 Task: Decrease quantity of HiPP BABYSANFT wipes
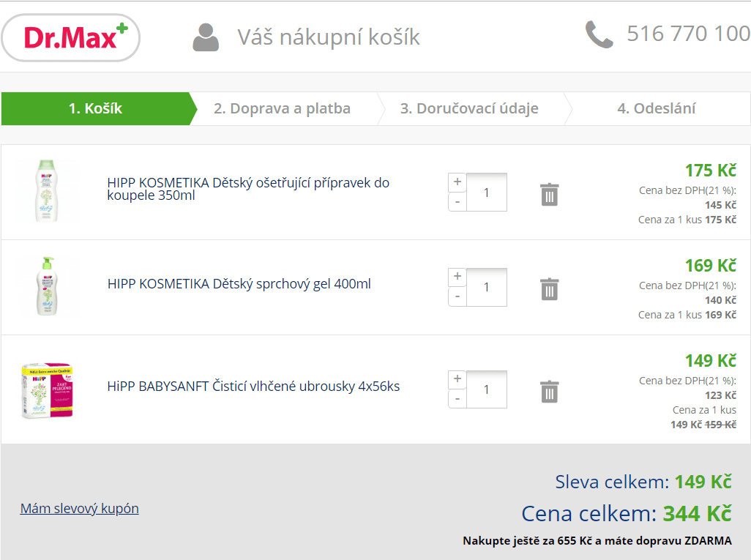point(457,399)
